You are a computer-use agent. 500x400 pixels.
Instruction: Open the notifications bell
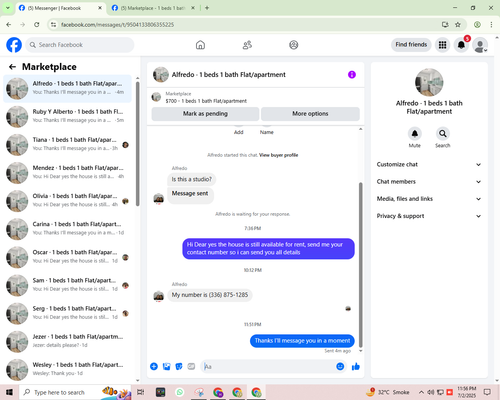pyautogui.click(x=461, y=45)
